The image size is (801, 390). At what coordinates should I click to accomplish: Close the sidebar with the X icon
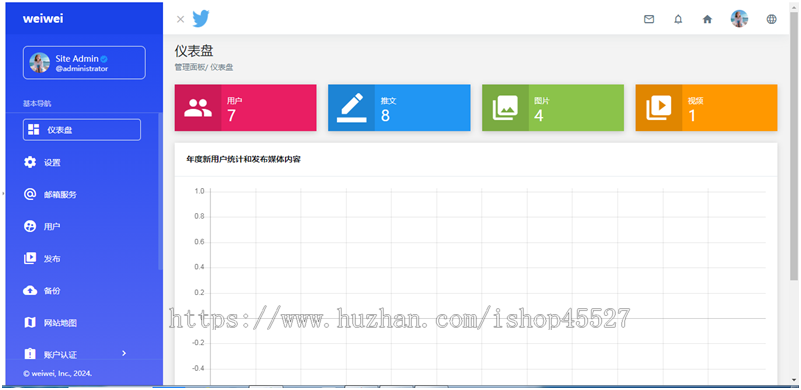coord(180,19)
